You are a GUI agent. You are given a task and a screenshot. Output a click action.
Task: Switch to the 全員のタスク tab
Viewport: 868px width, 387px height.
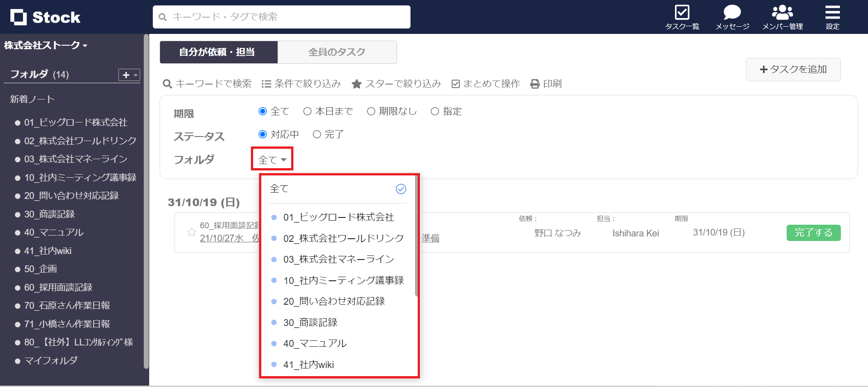pyautogui.click(x=337, y=52)
